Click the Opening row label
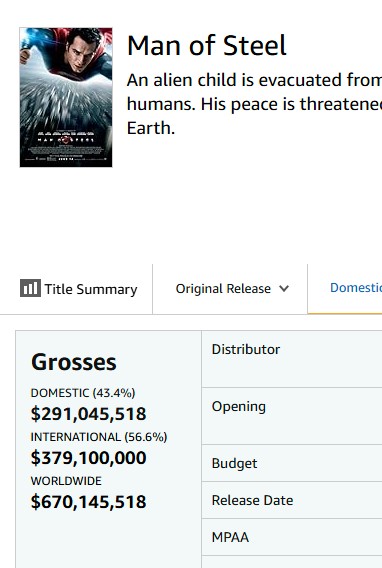Viewport: 382px width, 568px height. point(239,407)
